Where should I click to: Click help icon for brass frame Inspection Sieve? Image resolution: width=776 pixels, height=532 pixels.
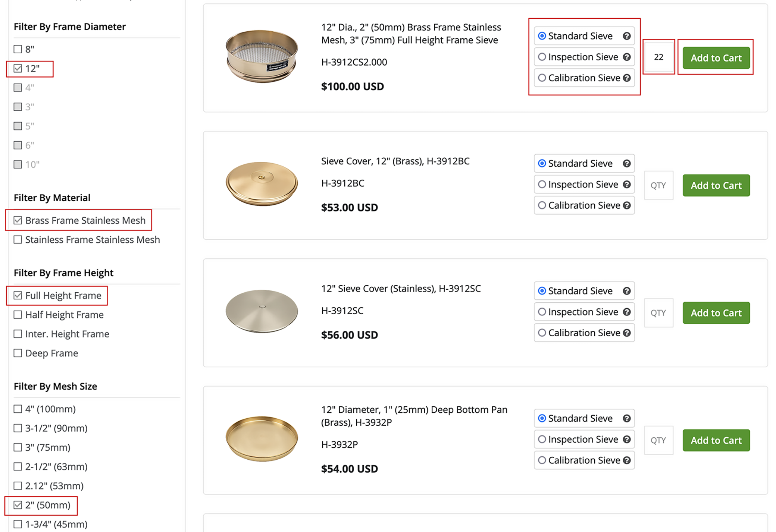pos(627,57)
